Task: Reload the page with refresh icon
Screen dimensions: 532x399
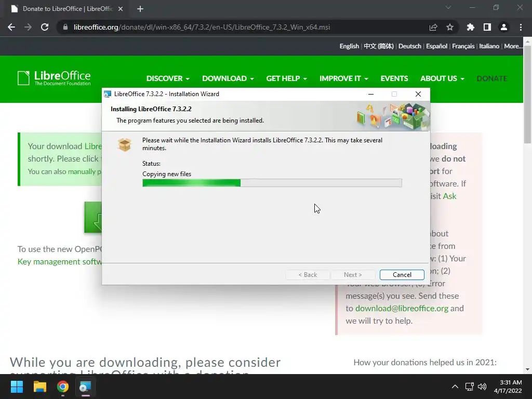Action: 45,27
